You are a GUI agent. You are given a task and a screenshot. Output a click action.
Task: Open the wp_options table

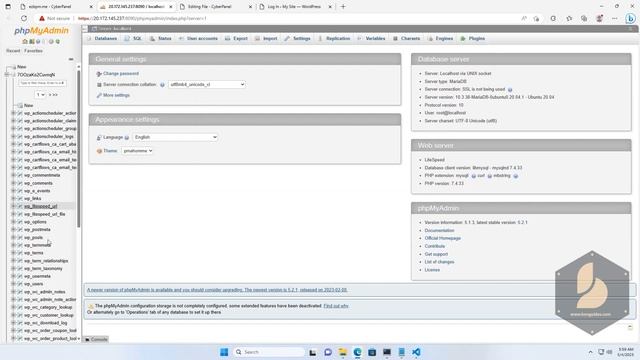(x=35, y=222)
